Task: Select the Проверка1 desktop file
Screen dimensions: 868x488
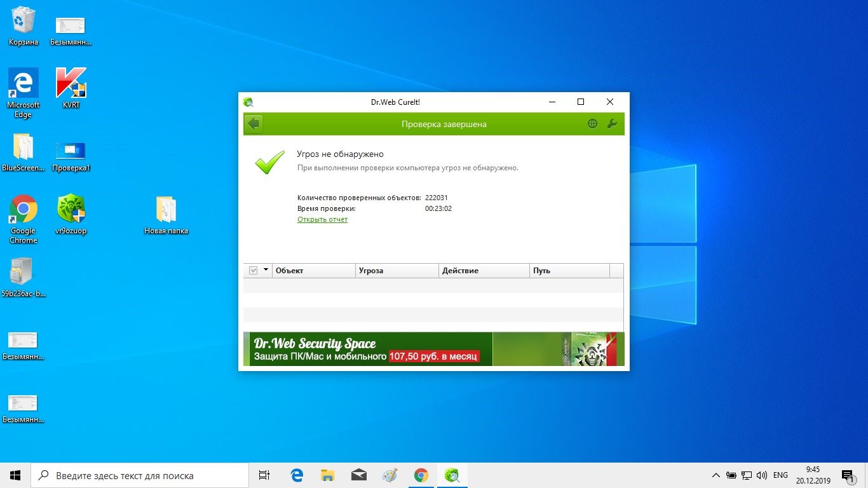Action: (x=71, y=156)
